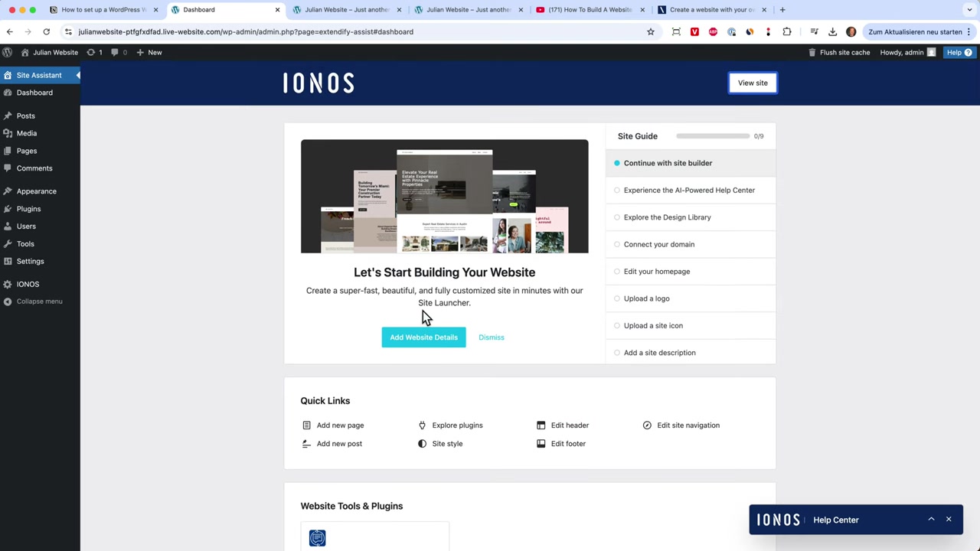
Task: Open the New content dropdown
Action: pos(149,52)
